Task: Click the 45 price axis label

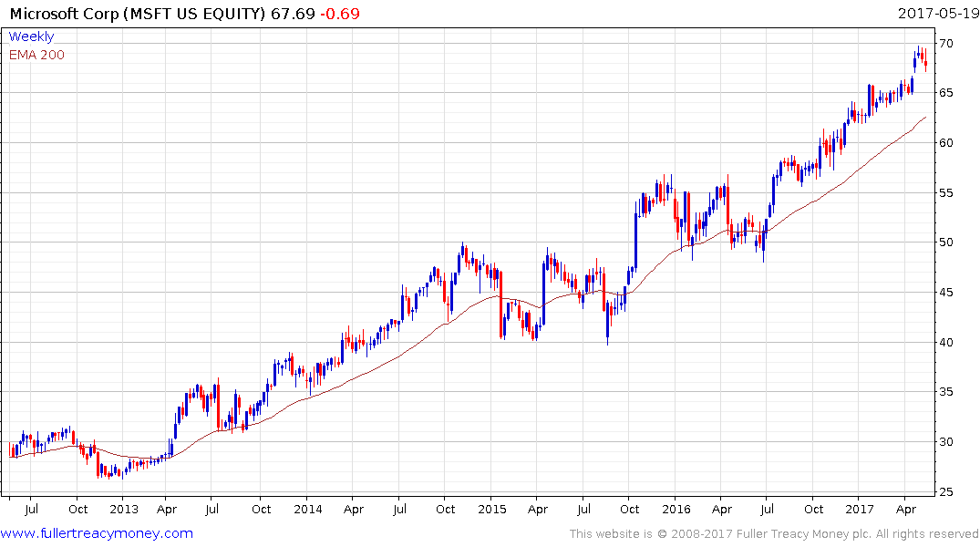Action: (x=946, y=292)
